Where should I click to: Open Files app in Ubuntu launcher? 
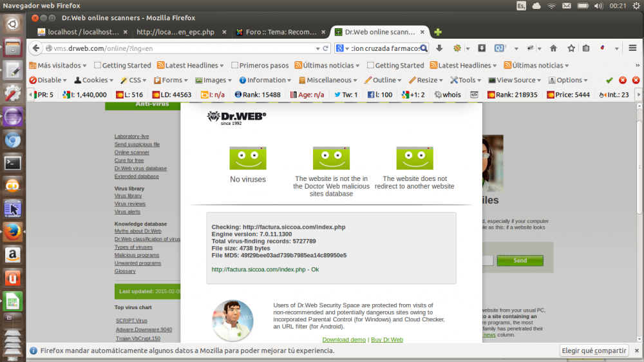[x=13, y=48]
